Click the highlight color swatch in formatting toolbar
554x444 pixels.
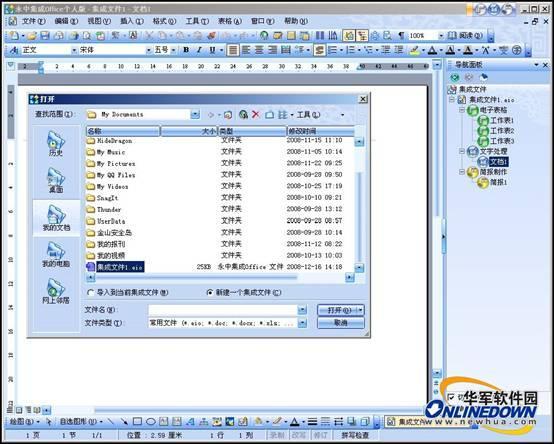pos(414,50)
